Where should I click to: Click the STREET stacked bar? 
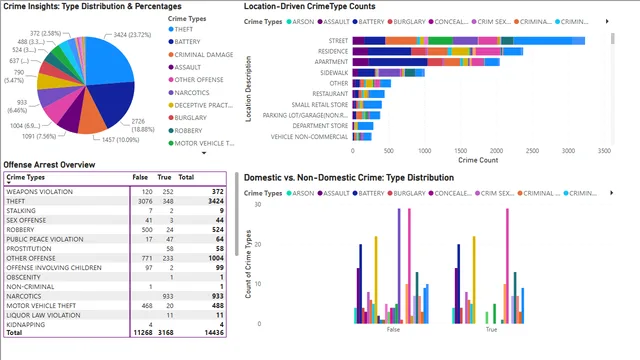(x=469, y=40)
